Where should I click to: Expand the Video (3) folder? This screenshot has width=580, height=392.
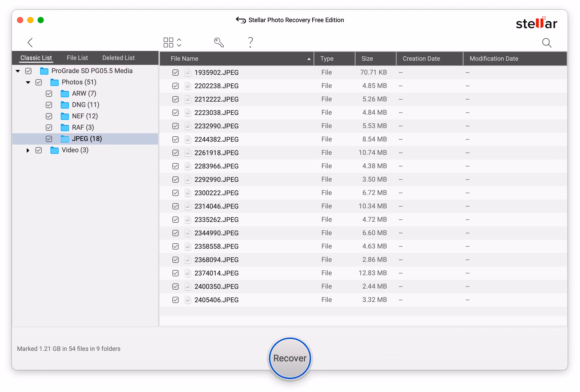pyautogui.click(x=28, y=150)
